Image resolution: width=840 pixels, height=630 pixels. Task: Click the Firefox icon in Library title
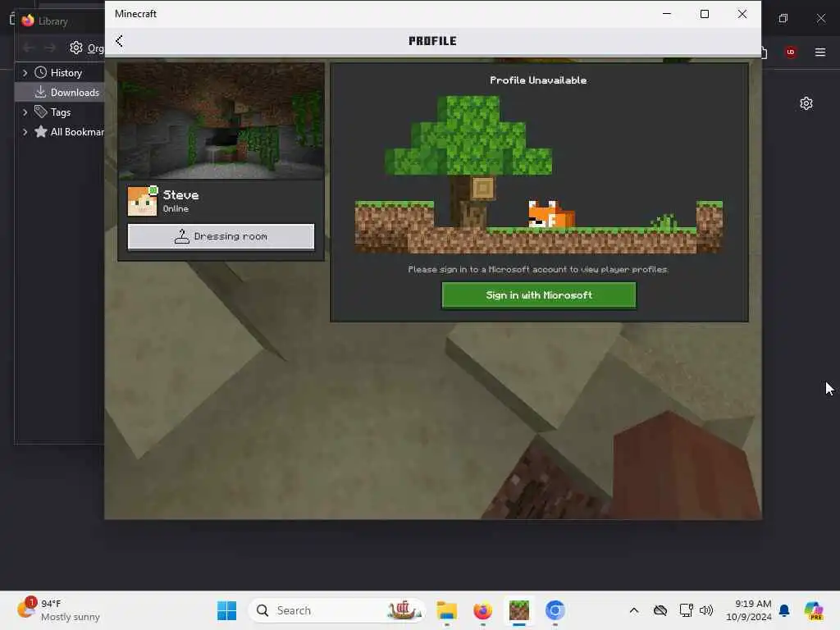[28, 21]
